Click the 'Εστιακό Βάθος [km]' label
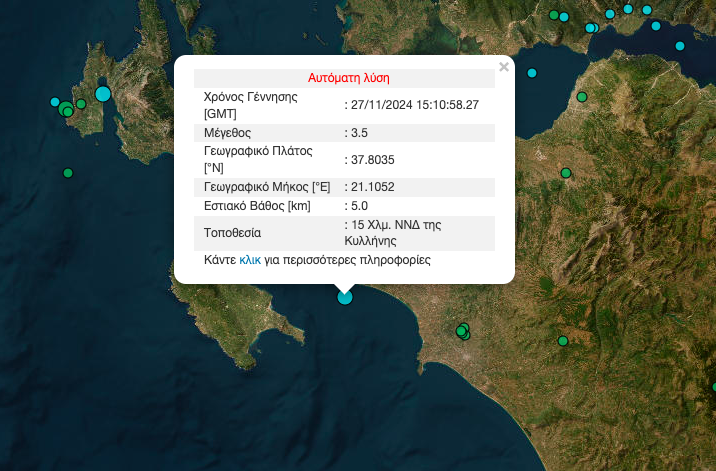 click(257, 206)
